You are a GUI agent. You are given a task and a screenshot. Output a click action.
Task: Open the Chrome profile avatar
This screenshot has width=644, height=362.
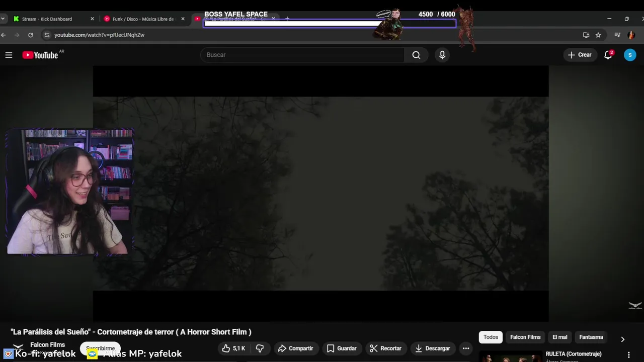click(631, 35)
